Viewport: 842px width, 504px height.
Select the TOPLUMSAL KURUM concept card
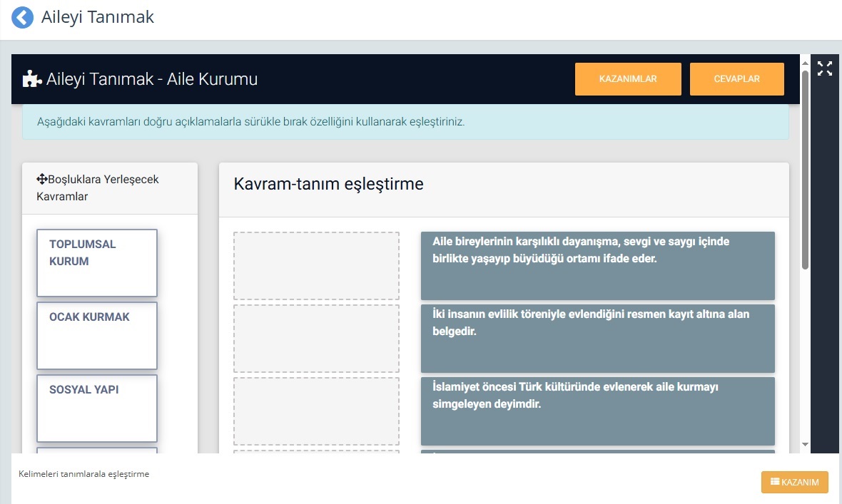96,263
